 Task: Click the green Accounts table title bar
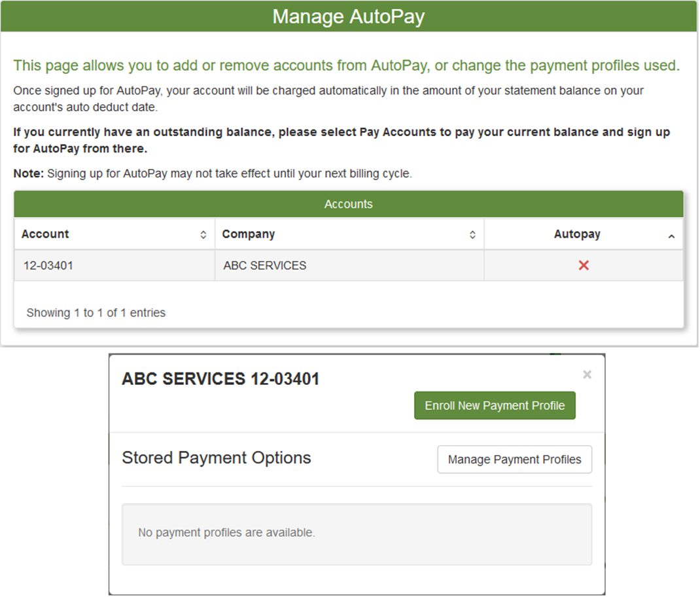348,204
